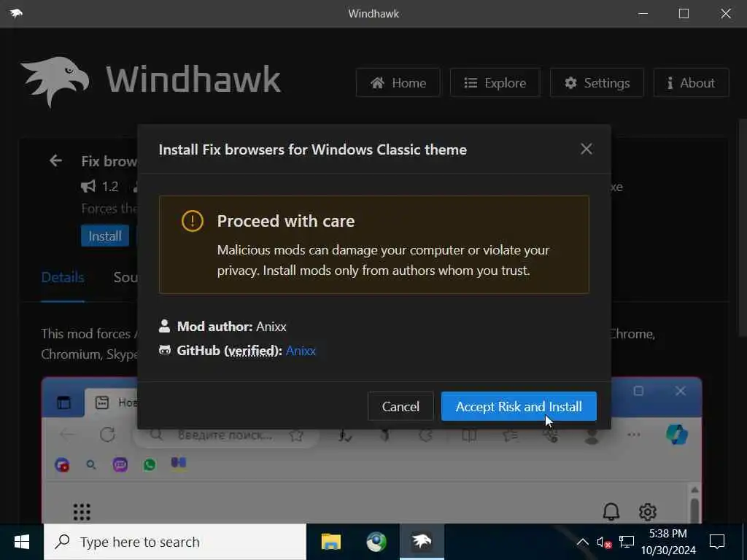Click the yellow warning exclamation icon
The width and height of the screenshot is (747, 560).
[193, 221]
